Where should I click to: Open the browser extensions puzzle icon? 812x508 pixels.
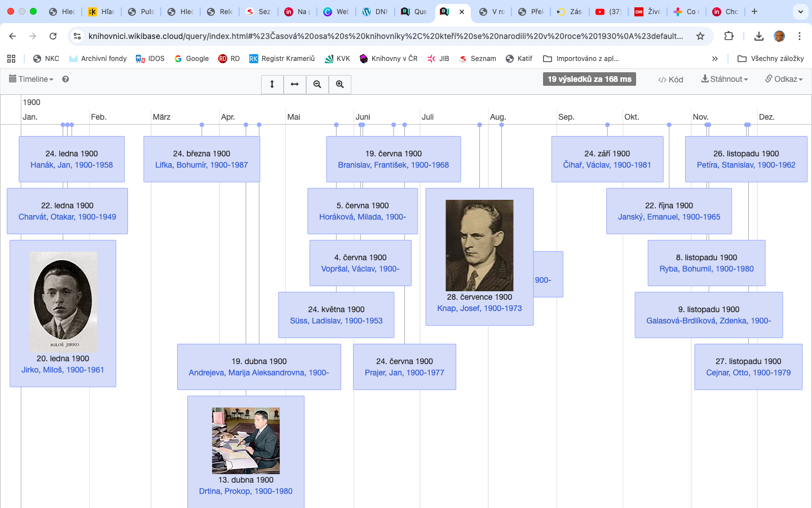[729, 36]
